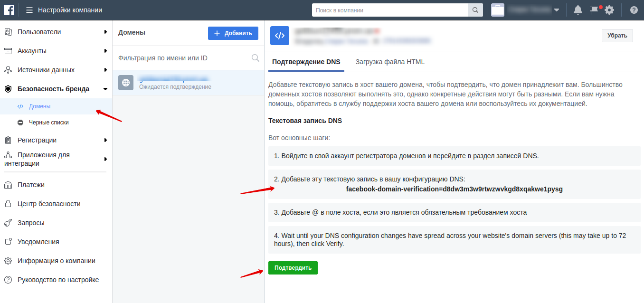Click the facebook-domain-verification record text
This screenshot has width=644, height=303.
455,189
